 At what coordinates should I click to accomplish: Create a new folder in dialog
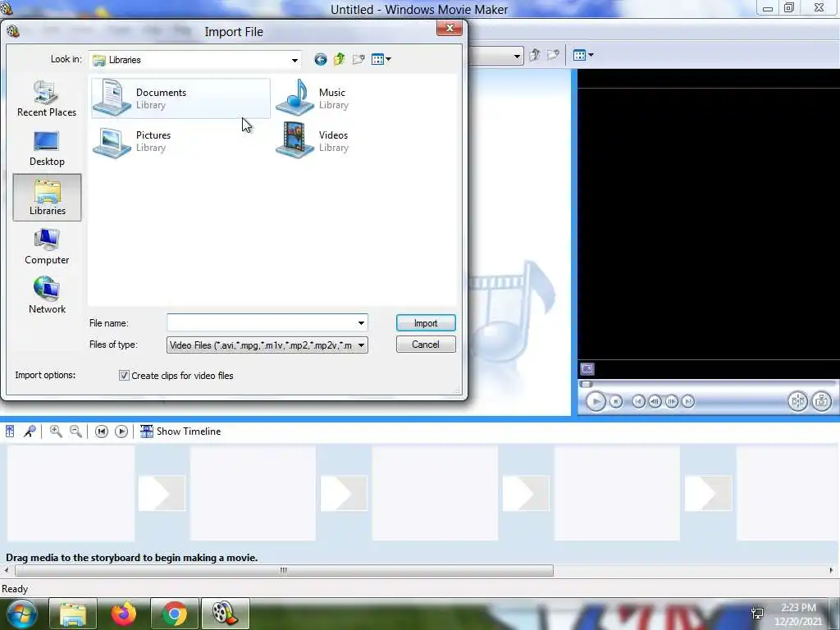[x=358, y=59]
